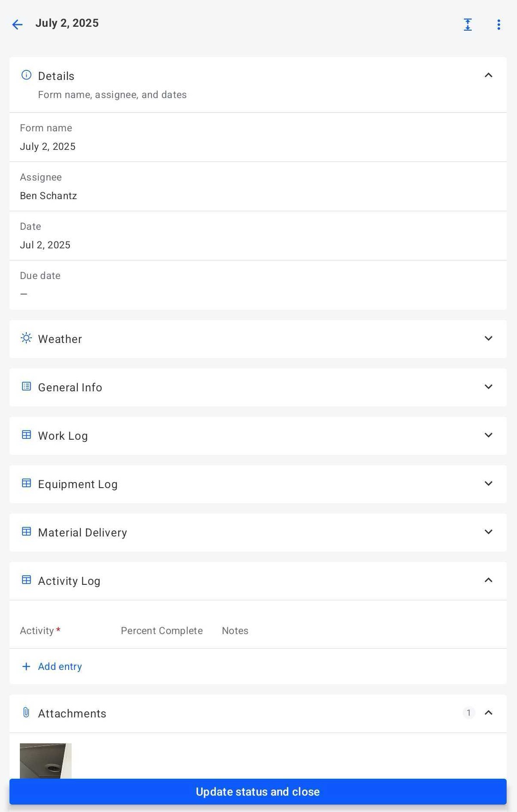
Task: Click the info icon beside Details
Action: (26, 75)
